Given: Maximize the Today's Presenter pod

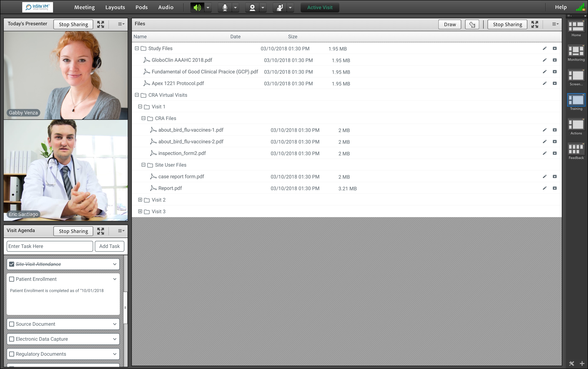Looking at the screenshot, I should coord(100,24).
